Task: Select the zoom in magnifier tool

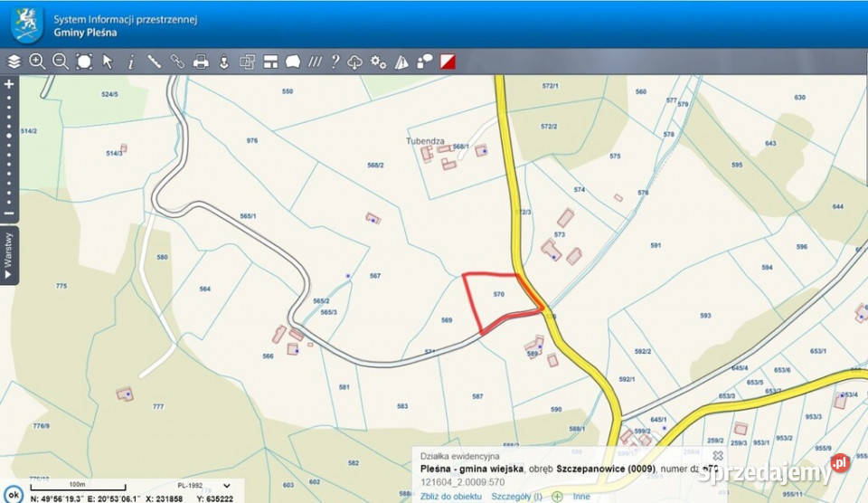Action: (37, 62)
